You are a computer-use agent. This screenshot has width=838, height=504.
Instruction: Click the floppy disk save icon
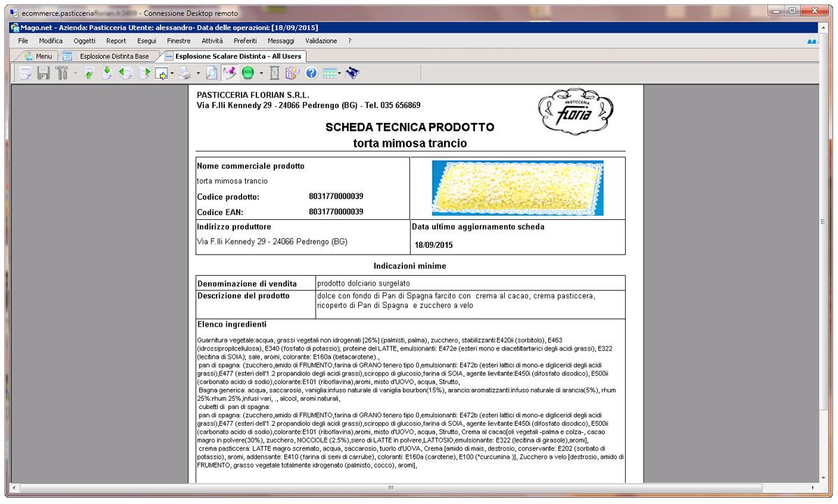tap(43, 73)
